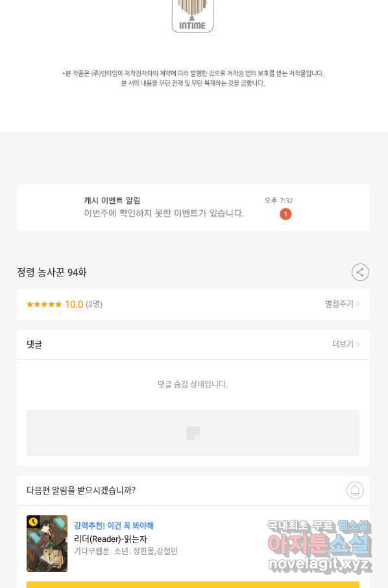Expand comments with 더보기
The height and width of the screenshot is (588, 388).
pyautogui.click(x=346, y=344)
